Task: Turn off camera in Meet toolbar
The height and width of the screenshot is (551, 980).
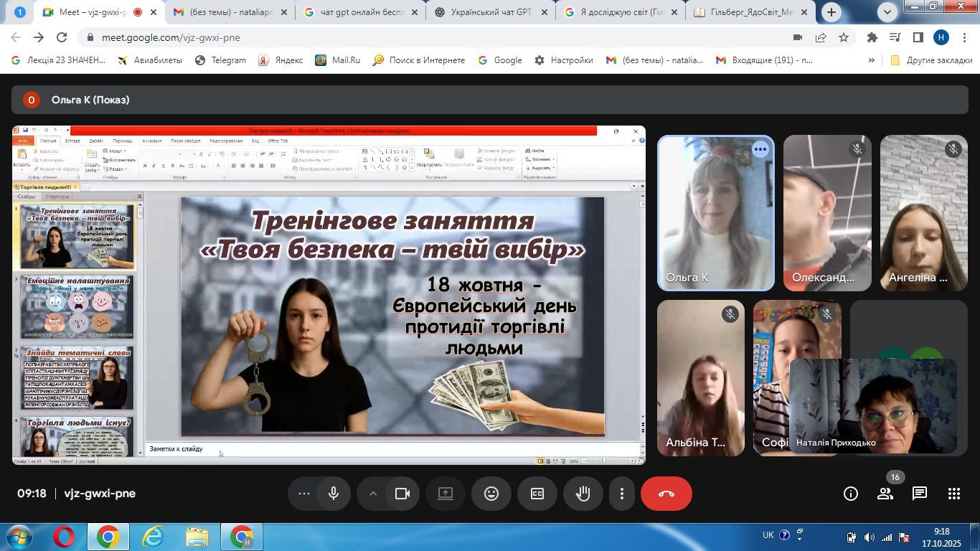Action: [x=402, y=494]
